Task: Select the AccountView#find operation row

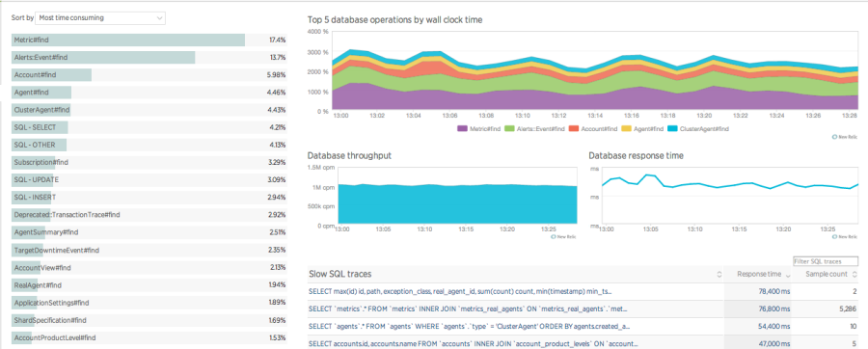Action: (x=149, y=268)
